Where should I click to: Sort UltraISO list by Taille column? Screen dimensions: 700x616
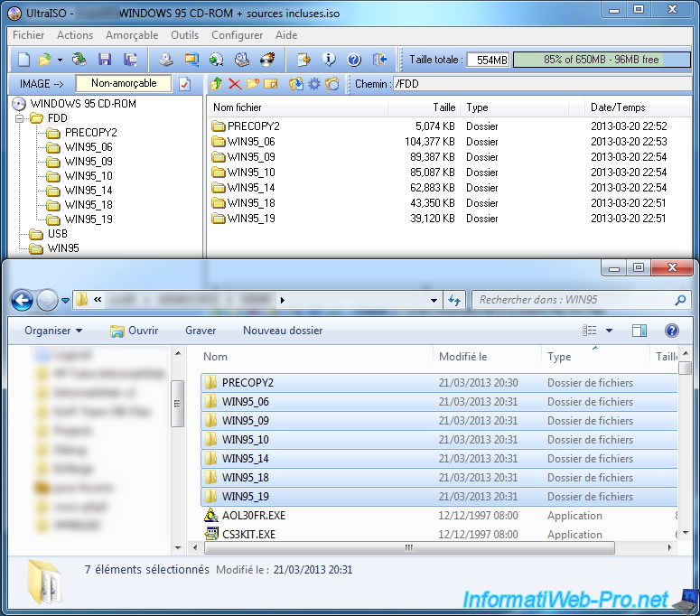(425, 107)
